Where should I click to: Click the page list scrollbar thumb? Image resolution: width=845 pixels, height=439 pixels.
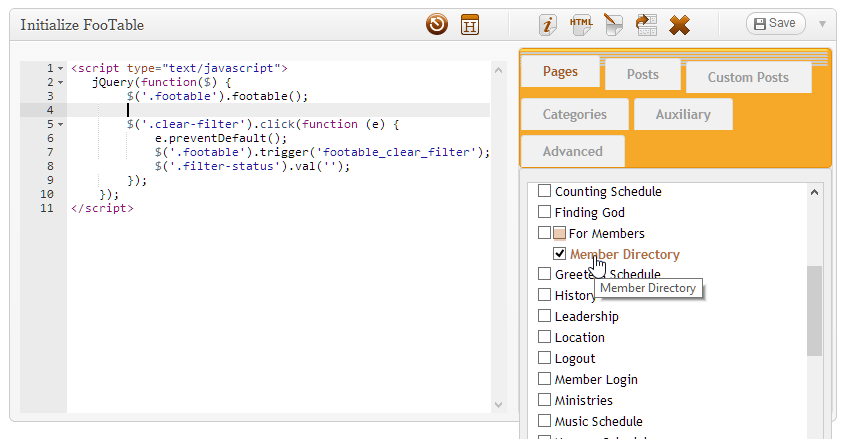click(x=814, y=311)
